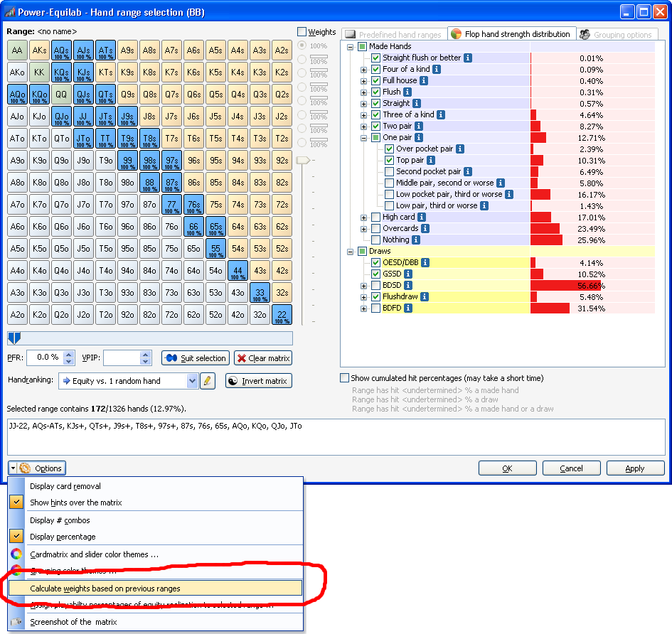Expand the High card node
Screen dimensions: 672x634
click(x=363, y=217)
